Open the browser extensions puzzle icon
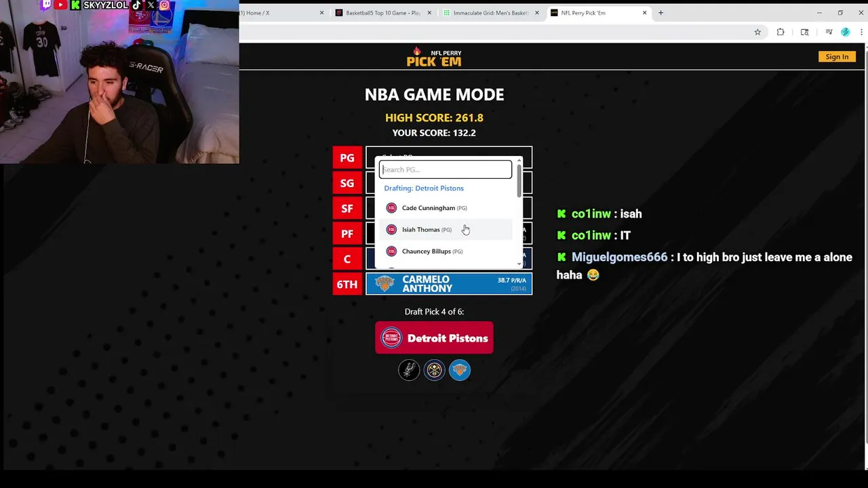Image resolution: width=868 pixels, height=488 pixels. click(781, 32)
